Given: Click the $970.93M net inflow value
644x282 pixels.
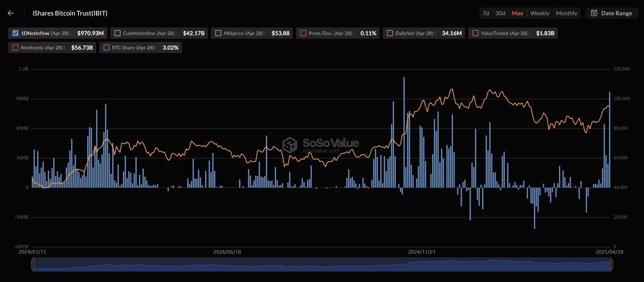Looking at the screenshot, I should (90, 33).
